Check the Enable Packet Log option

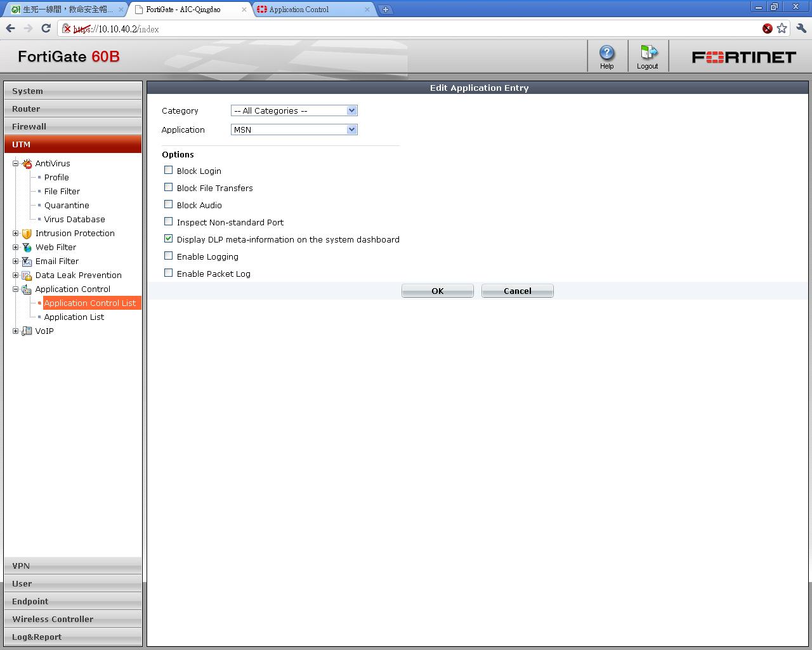[x=168, y=273]
